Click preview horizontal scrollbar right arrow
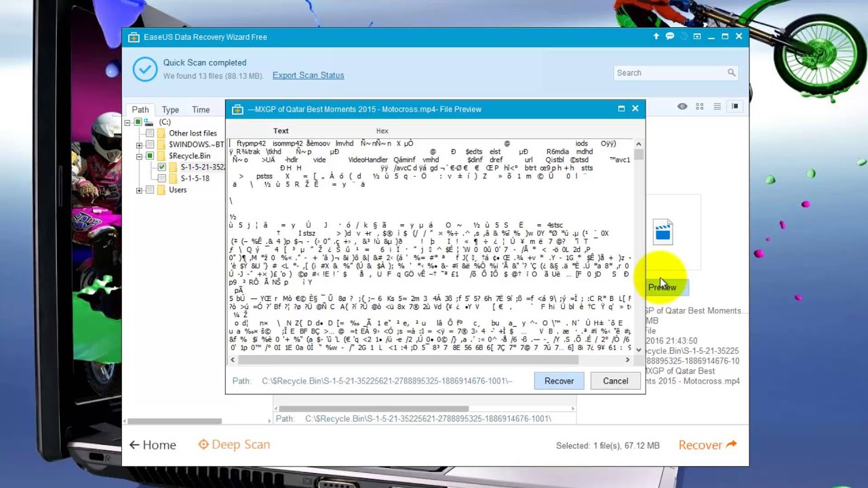Screen dimensions: 868x488 [627, 360]
